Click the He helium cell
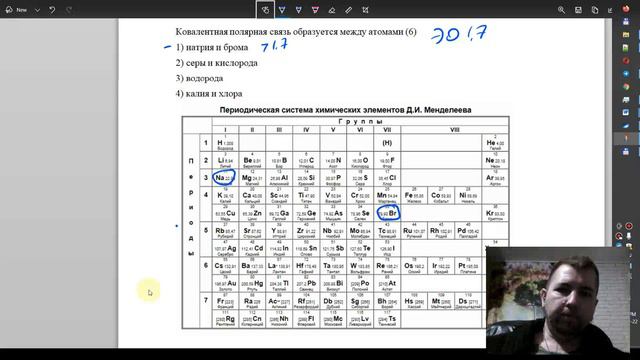This screenshot has width=640, height=360. pos(495,143)
